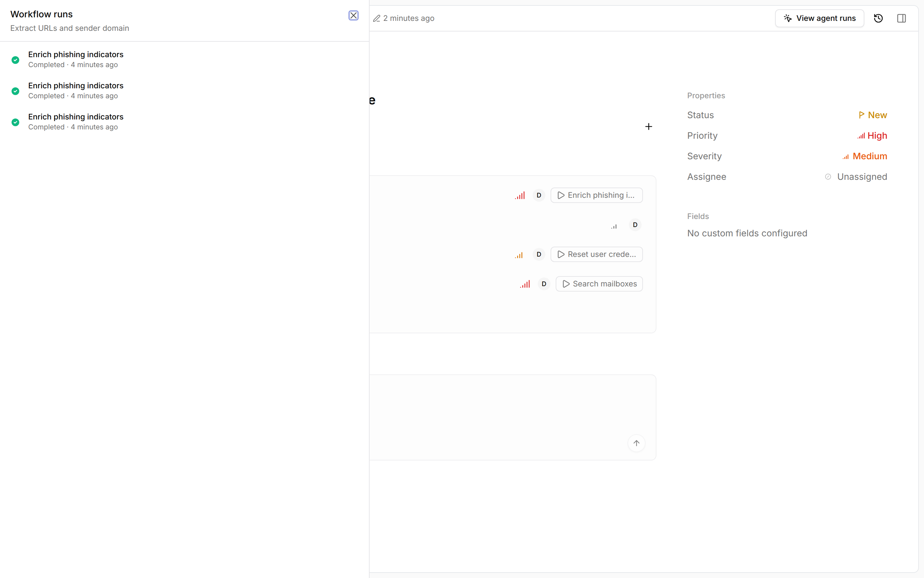Open the first Enrich phishing indicators run
This screenshot has width=924, height=578.
coord(184,59)
